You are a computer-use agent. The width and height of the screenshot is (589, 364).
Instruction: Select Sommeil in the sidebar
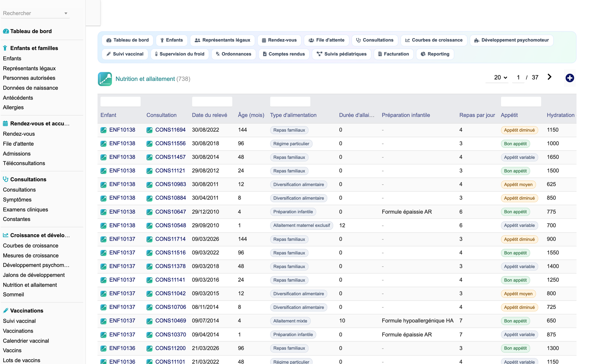(13, 294)
